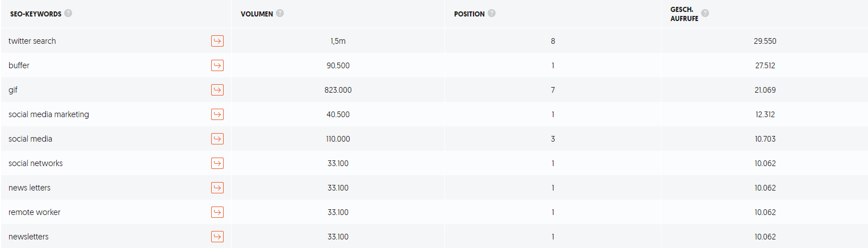Sort by the Position column header
Image resolution: width=868 pixels, height=248 pixels.
(469, 14)
